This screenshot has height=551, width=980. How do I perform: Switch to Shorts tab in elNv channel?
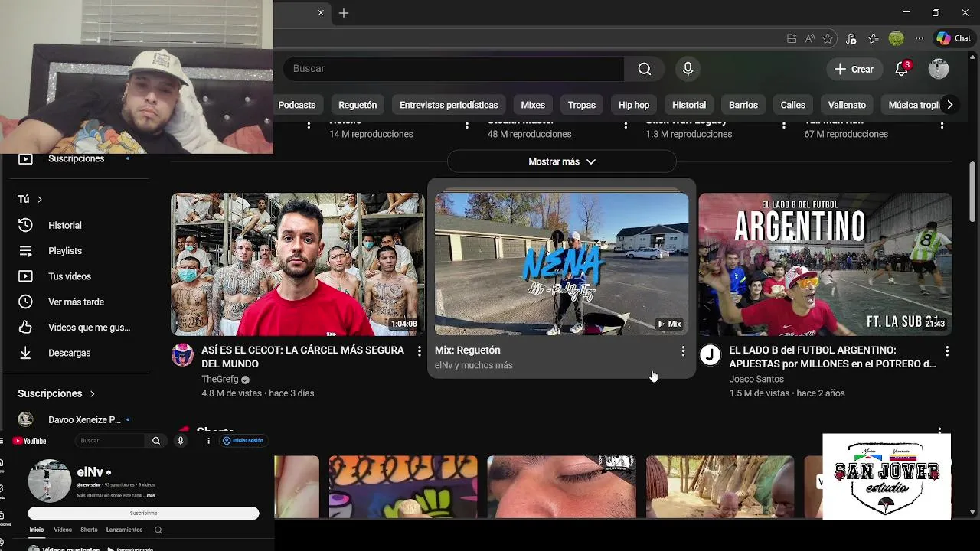tap(89, 530)
